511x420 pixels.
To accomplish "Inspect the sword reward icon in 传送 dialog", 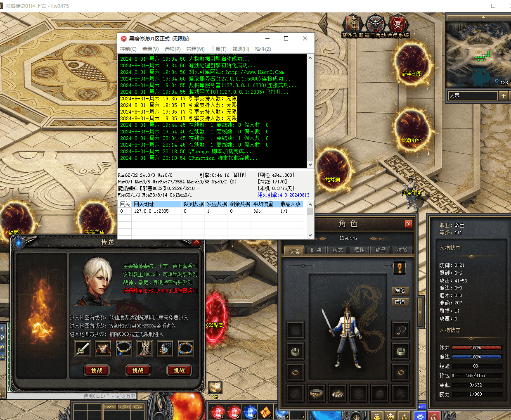I will tap(83, 349).
